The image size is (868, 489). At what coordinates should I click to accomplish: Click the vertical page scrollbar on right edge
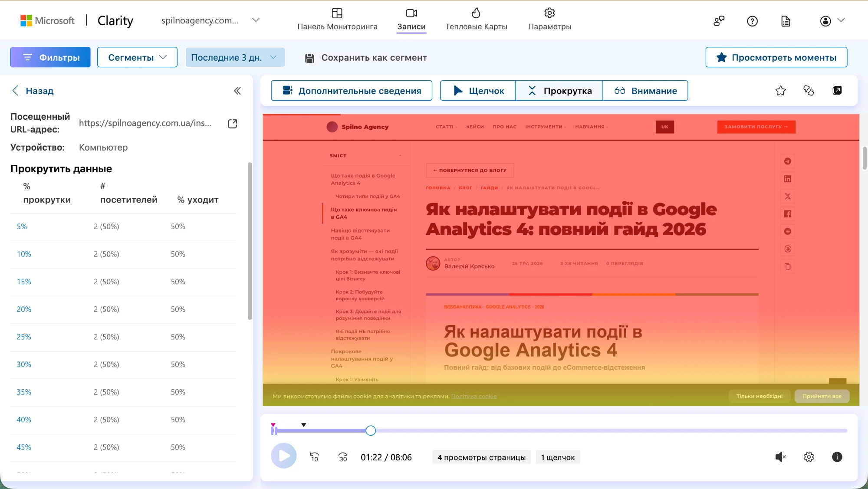(x=865, y=158)
